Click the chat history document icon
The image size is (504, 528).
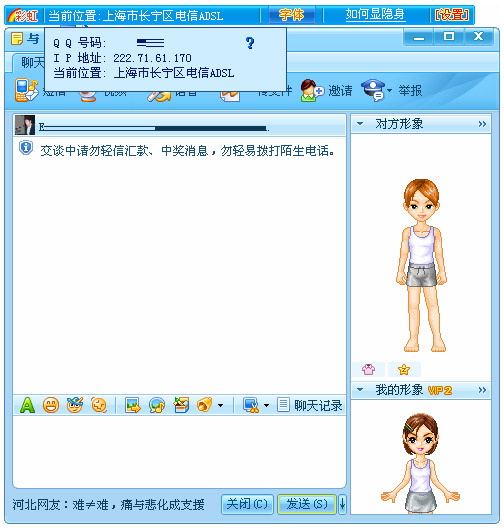point(283,405)
